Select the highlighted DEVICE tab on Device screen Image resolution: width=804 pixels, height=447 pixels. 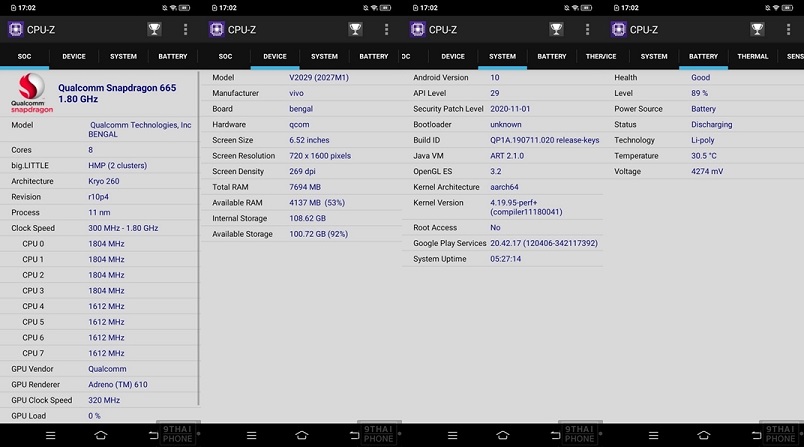tap(275, 56)
